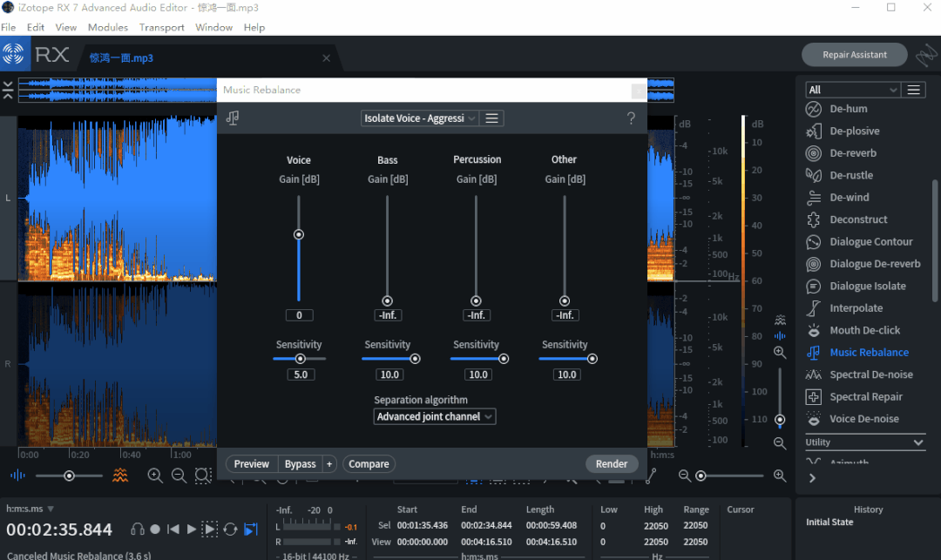Collapse the waveform overview panel
This screenshot has width=941, height=560.
pyautogui.click(x=8, y=90)
